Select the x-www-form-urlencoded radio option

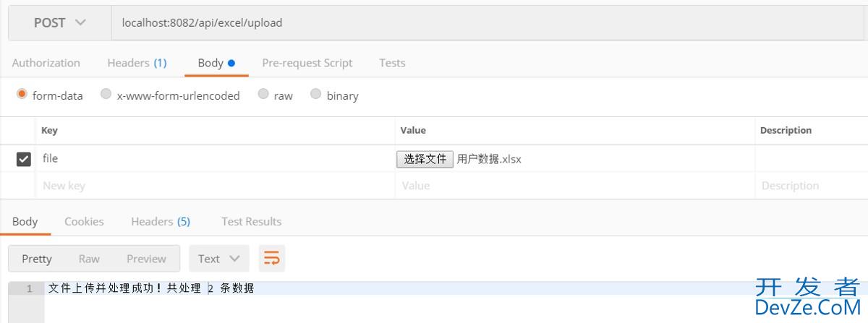tap(106, 95)
